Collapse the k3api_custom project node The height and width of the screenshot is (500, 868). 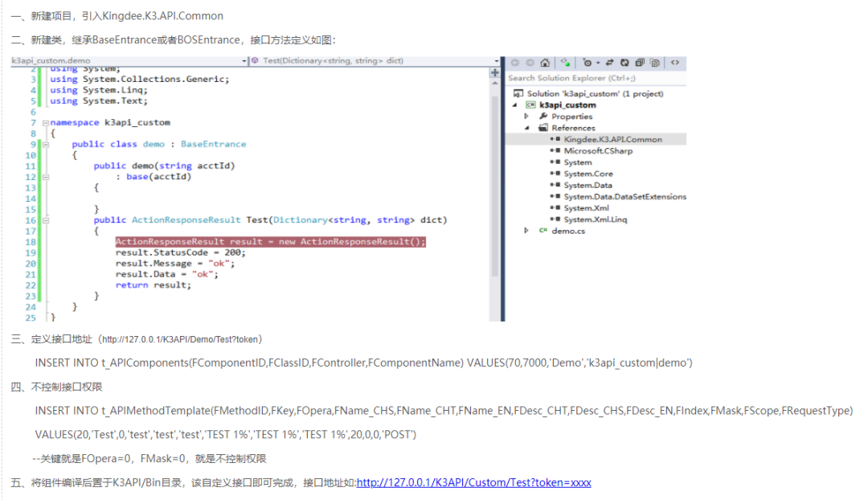coord(515,105)
